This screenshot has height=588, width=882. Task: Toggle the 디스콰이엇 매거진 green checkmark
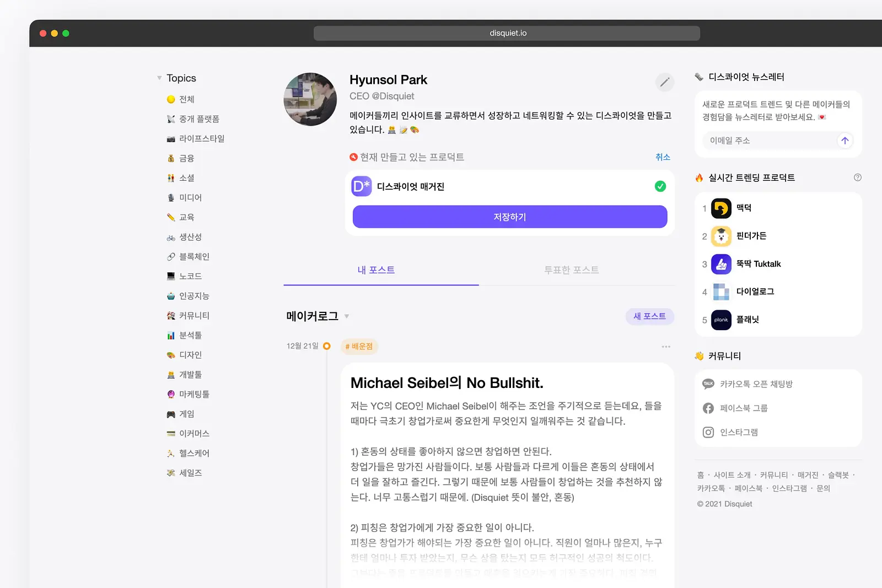tap(660, 186)
